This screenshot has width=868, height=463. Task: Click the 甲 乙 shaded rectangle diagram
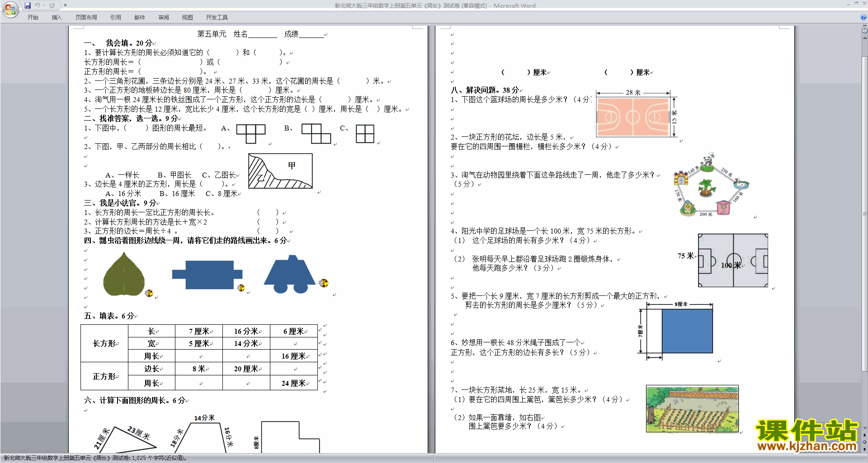pos(280,171)
